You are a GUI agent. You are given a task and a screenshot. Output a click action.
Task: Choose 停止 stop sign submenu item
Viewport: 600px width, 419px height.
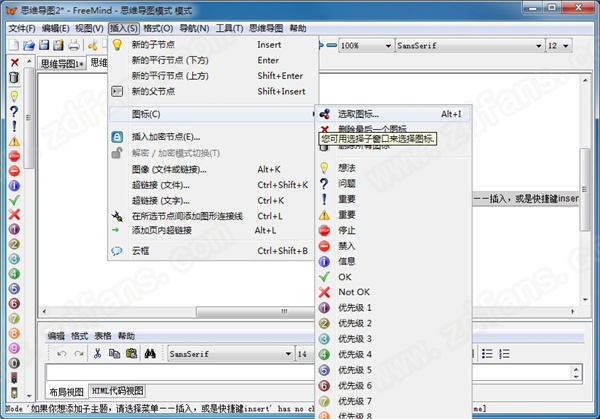point(393,230)
